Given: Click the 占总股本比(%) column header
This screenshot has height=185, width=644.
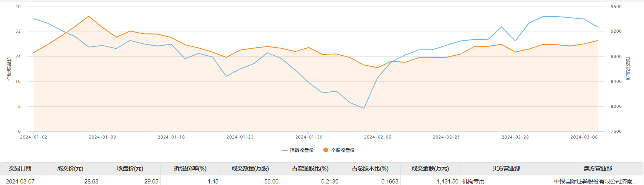Looking at the screenshot, I should coord(370,168).
